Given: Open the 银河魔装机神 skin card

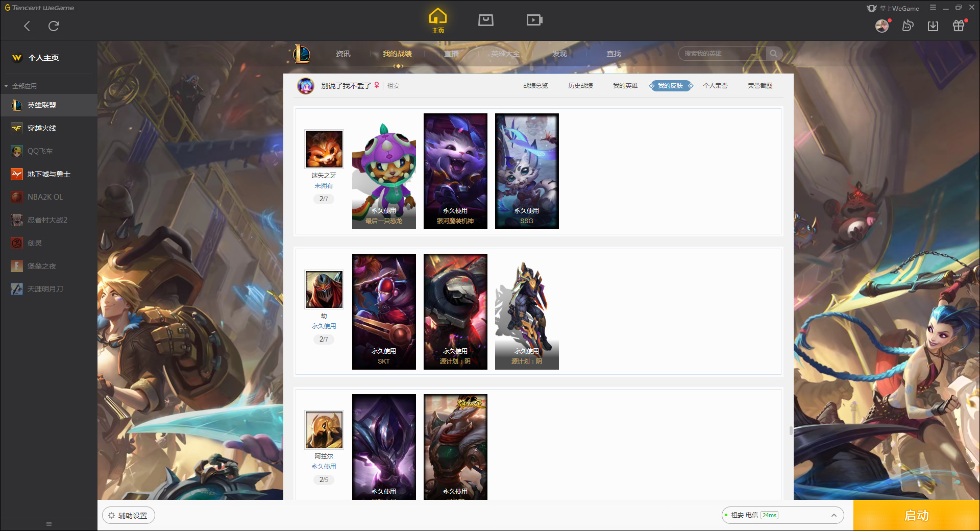Looking at the screenshot, I should [x=455, y=172].
